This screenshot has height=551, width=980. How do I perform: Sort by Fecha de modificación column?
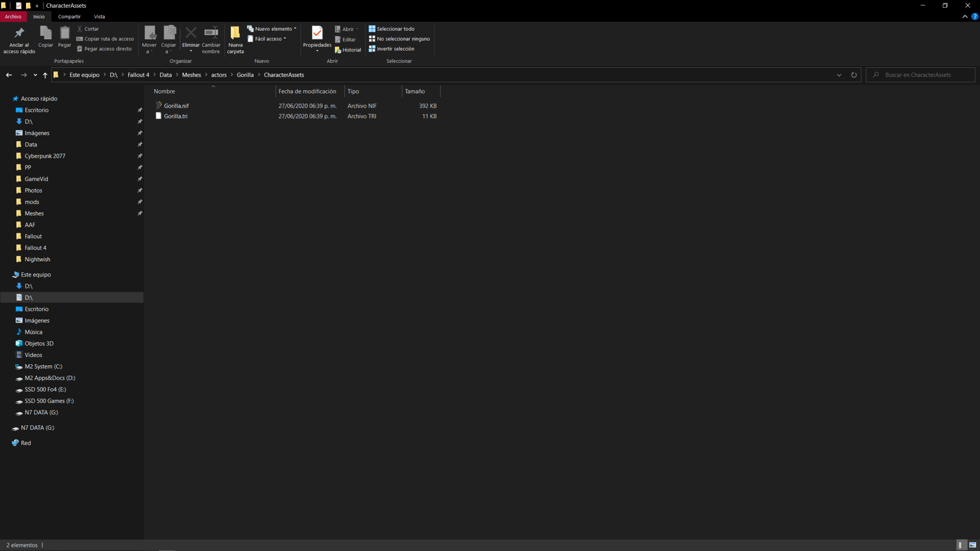click(310, 91)
